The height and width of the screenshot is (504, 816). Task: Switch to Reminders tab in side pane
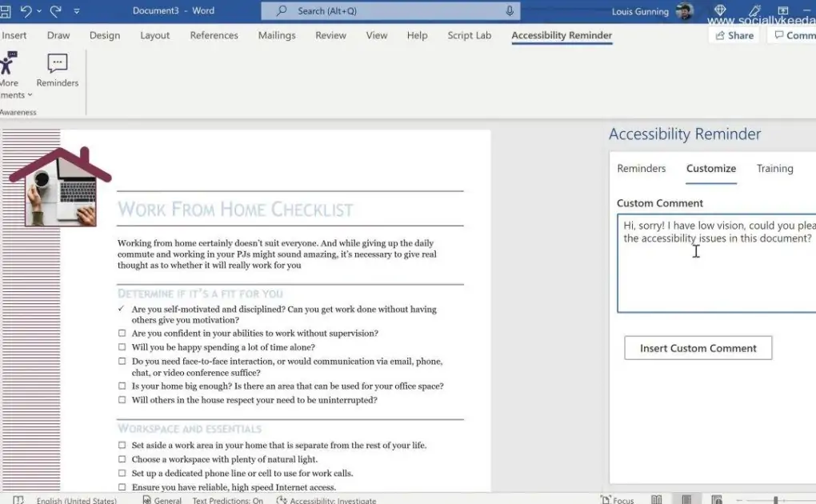tap(641, 169)
